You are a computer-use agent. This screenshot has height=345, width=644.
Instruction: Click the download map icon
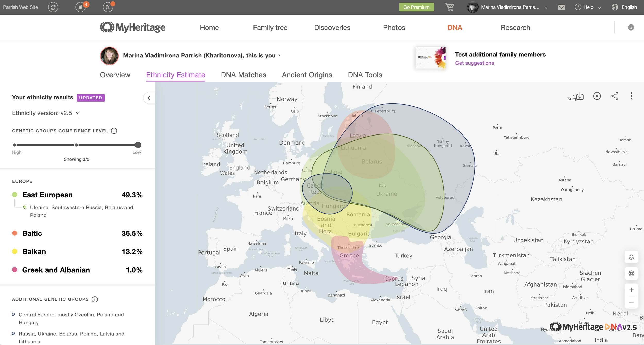point(580,96)
